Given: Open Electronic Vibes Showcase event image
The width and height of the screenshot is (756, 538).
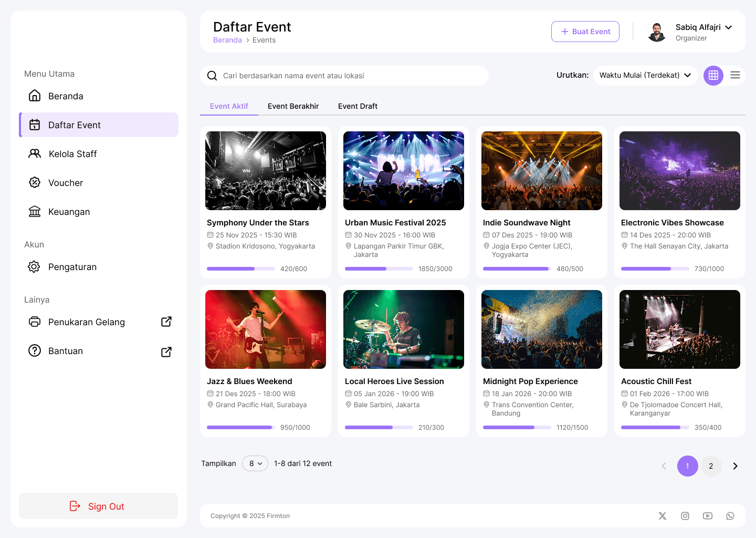Looking at the screenshot, I should click(680, 171).
